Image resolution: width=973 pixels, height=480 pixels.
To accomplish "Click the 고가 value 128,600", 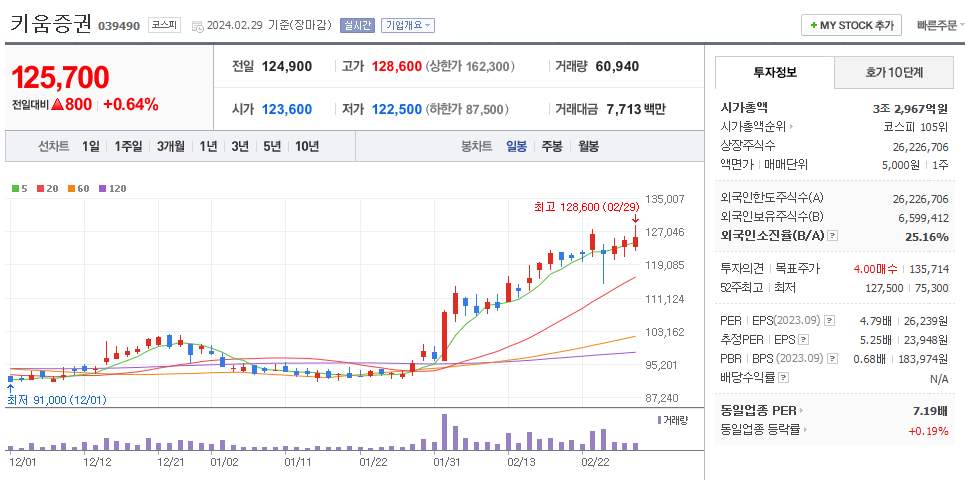I will click(x=397, y=66).
